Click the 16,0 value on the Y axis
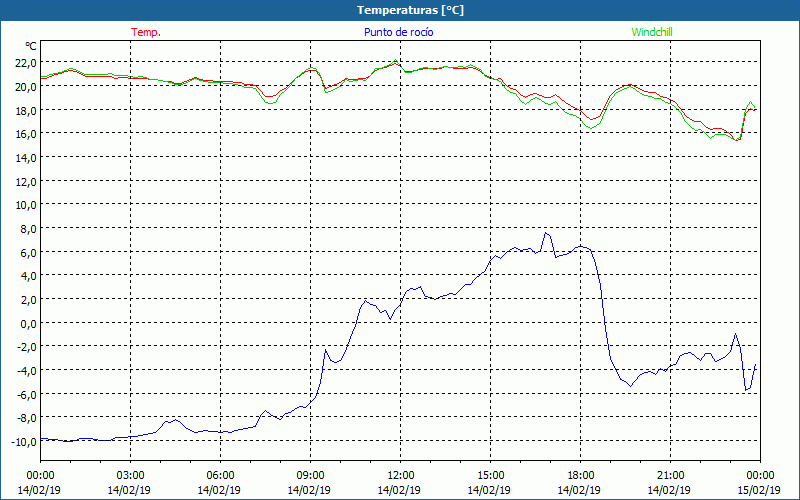This screenshot has width=800, height=500. 27,134
